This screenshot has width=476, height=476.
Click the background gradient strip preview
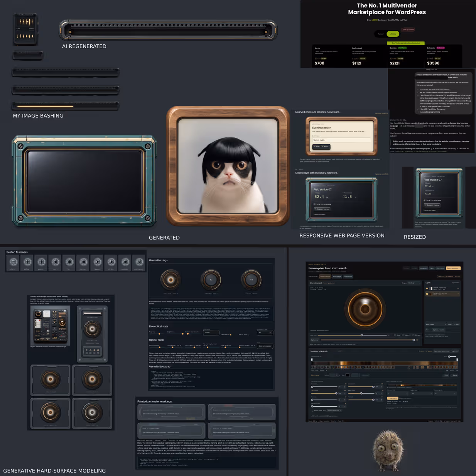point(385,363)
